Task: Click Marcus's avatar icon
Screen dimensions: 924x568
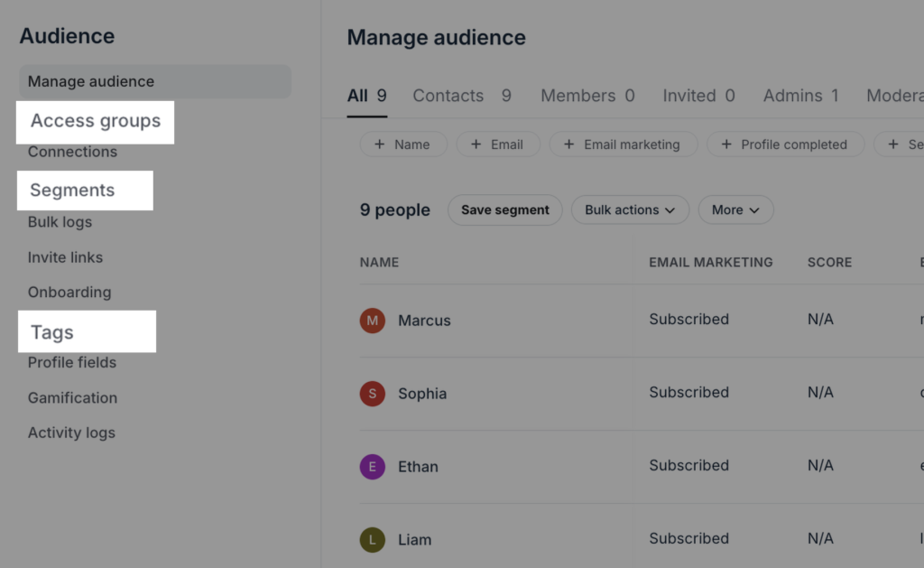Action: [373, 321]
